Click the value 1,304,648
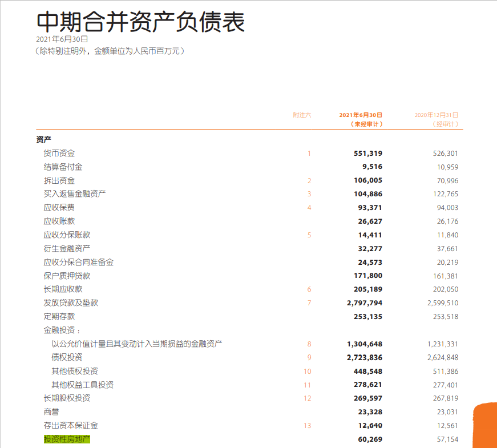 (x=365, y=344)
